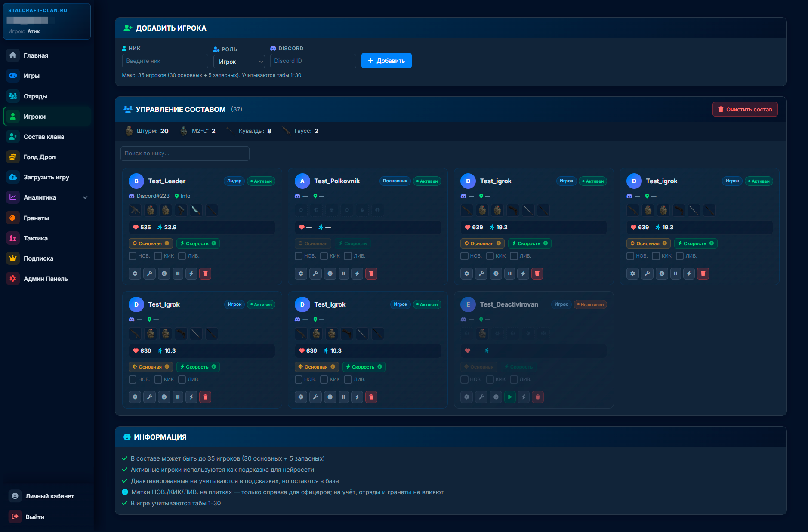
Task: Click the Добавить button
Action: [x=386, y=61]
